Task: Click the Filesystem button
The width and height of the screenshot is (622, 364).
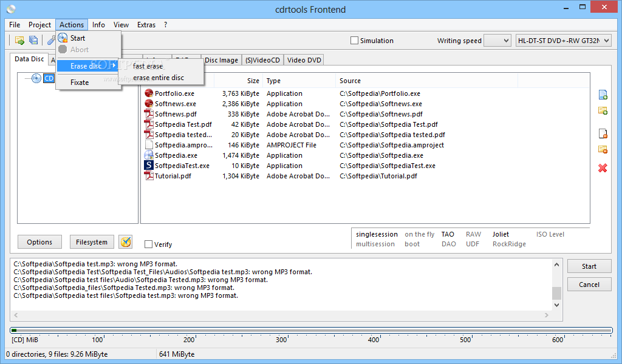Action: (92, 242)
